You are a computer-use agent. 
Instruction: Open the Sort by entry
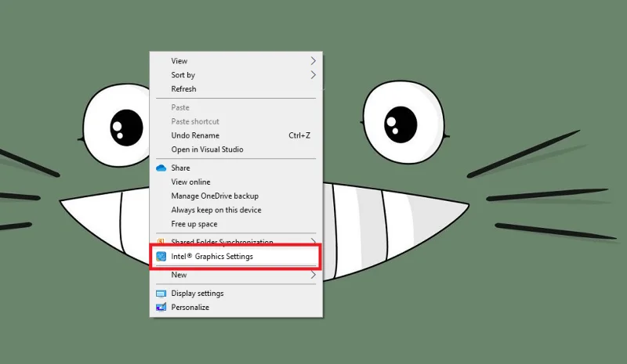(236, 74)
